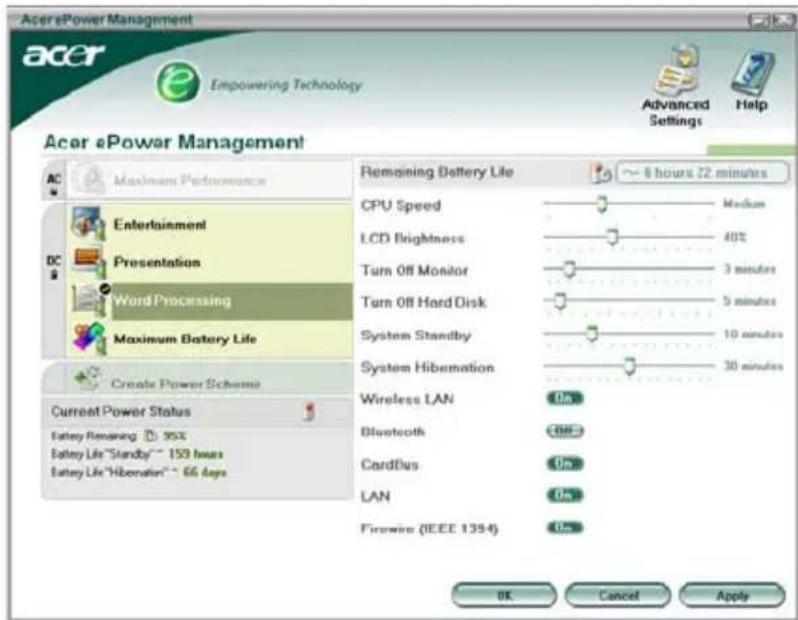Choose the Word Processing power scheme
The width and height of the screenshot is (798, 620).
pos(209,301)
